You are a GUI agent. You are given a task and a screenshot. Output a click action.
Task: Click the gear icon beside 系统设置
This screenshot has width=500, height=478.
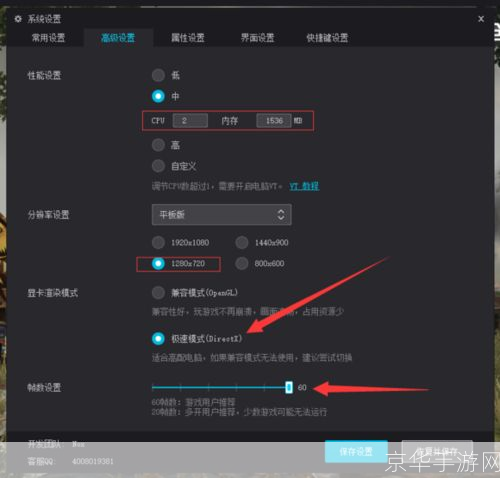click(18, 19)
